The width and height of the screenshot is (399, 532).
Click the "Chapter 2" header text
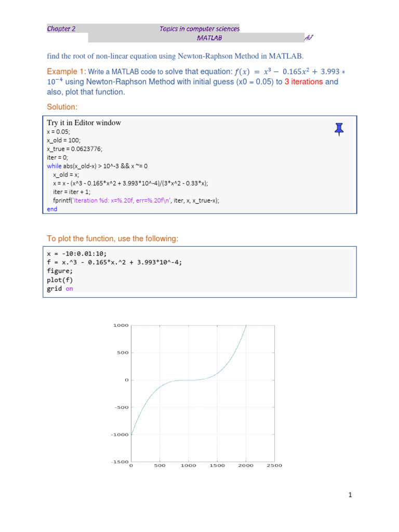click(x=61, y=29)
